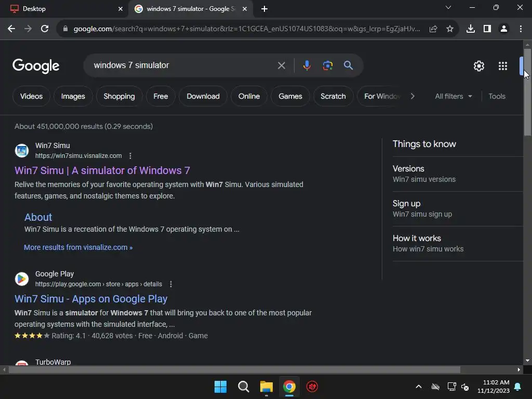The height and width of the screenshot is (399, 532).
Task: Expand the All filters dropdown
Action: coord(454,96)
